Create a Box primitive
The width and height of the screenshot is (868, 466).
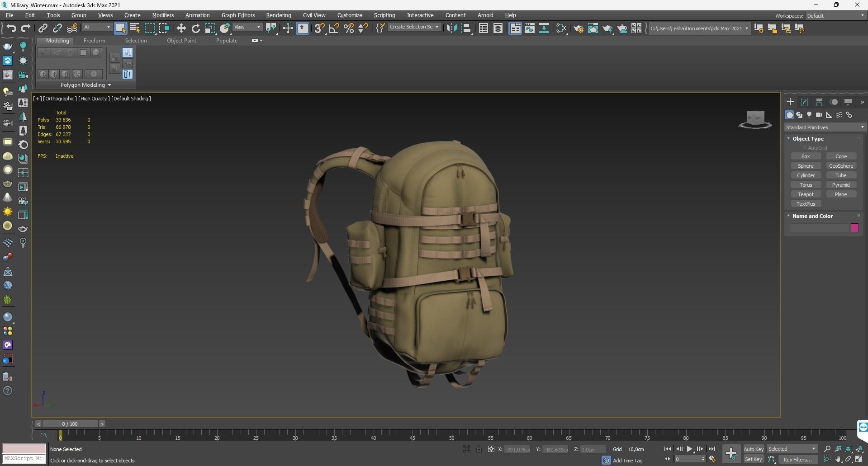point(806,156)
